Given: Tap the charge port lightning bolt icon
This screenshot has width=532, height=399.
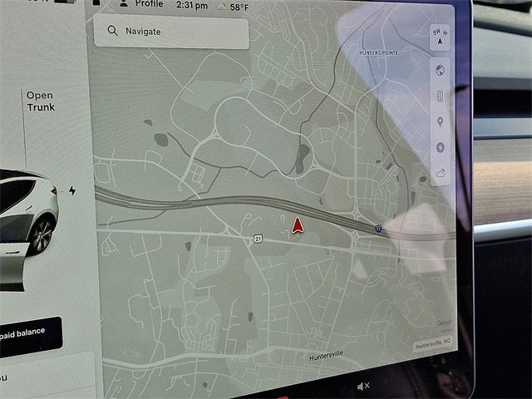Looking at the screenshot, I should coord(72,190).
